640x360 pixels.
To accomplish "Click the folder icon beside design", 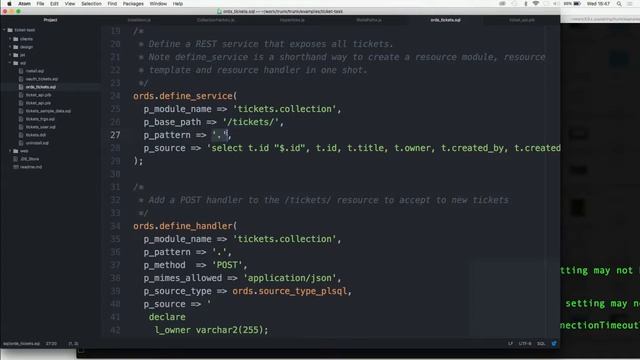I will tap(16, 47).
